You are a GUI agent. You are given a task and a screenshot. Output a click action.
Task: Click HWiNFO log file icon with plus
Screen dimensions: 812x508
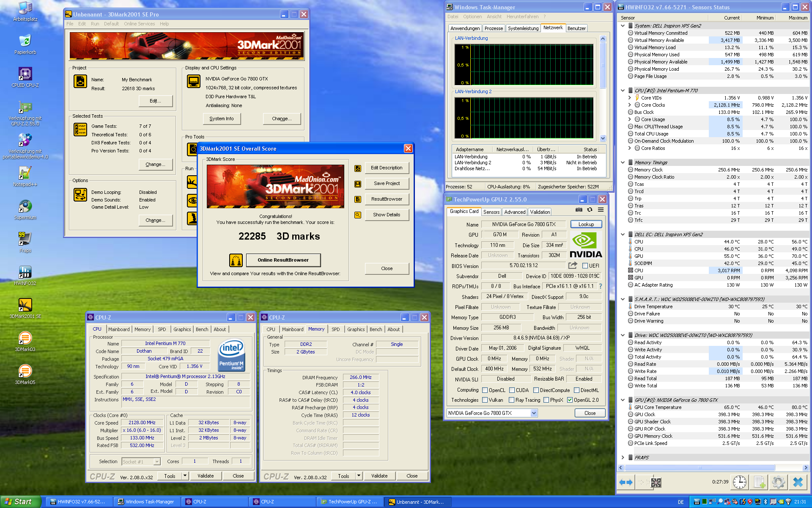(760, 482)
